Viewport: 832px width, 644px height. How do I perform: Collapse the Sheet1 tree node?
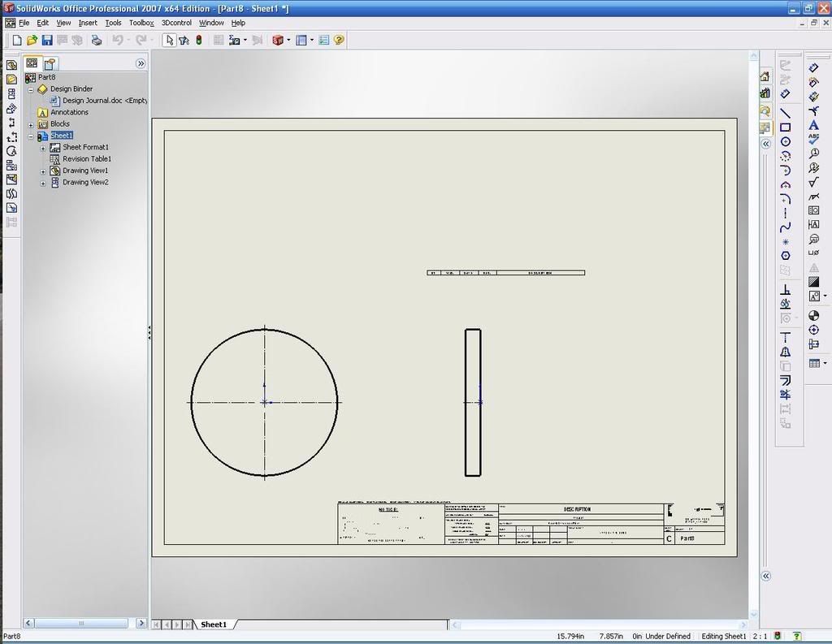click(31, 136)
